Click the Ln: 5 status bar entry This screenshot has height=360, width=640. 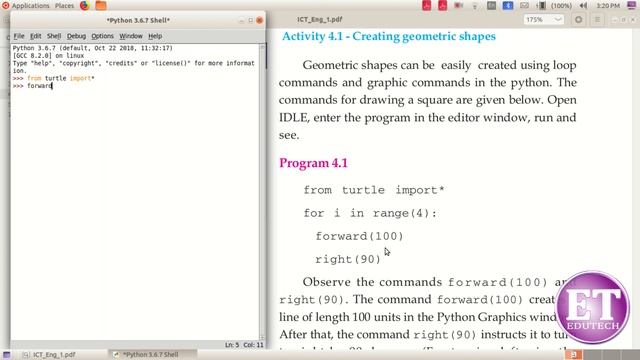click(x=232, y=345)
